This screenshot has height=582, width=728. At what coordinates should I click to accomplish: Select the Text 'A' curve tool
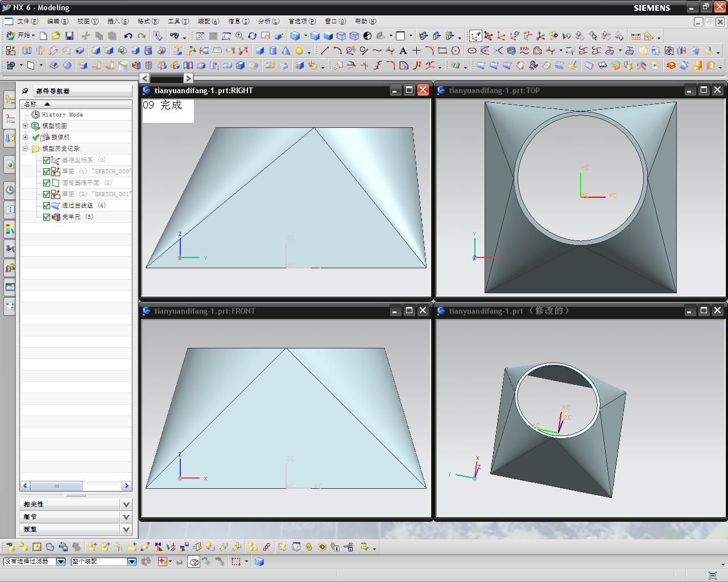point(403,51)
